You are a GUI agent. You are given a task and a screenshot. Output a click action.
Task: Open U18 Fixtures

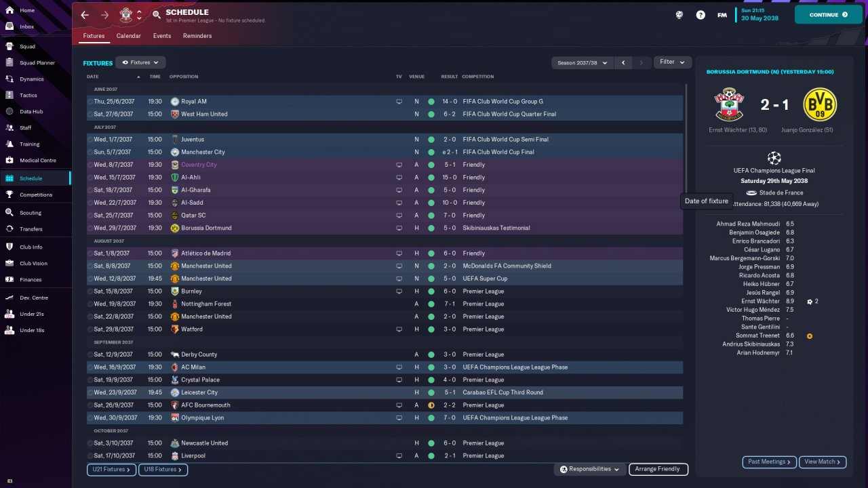click(x=163, y=470)
